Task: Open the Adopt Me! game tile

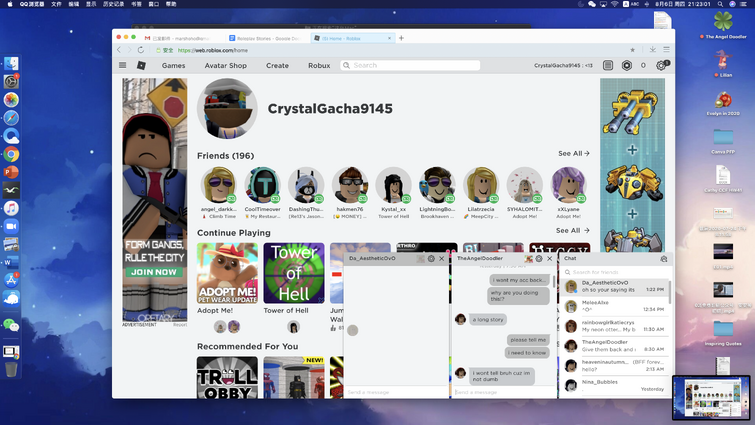Action: tap(227, 273)
